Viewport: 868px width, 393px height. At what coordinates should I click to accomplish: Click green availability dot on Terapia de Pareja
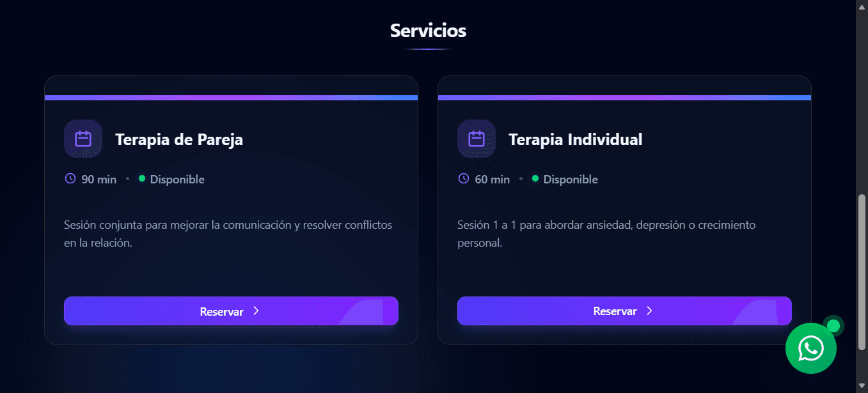[x=142, y=179]
